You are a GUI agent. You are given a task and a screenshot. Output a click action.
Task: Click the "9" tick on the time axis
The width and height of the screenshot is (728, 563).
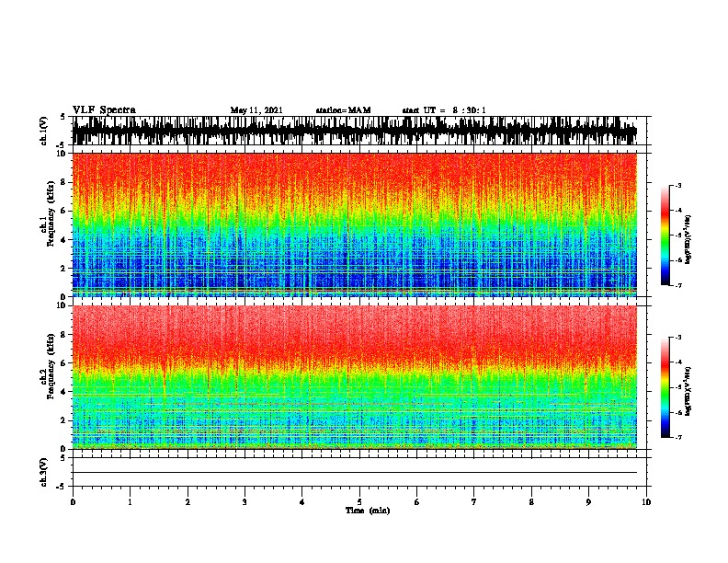coord(588,502)
